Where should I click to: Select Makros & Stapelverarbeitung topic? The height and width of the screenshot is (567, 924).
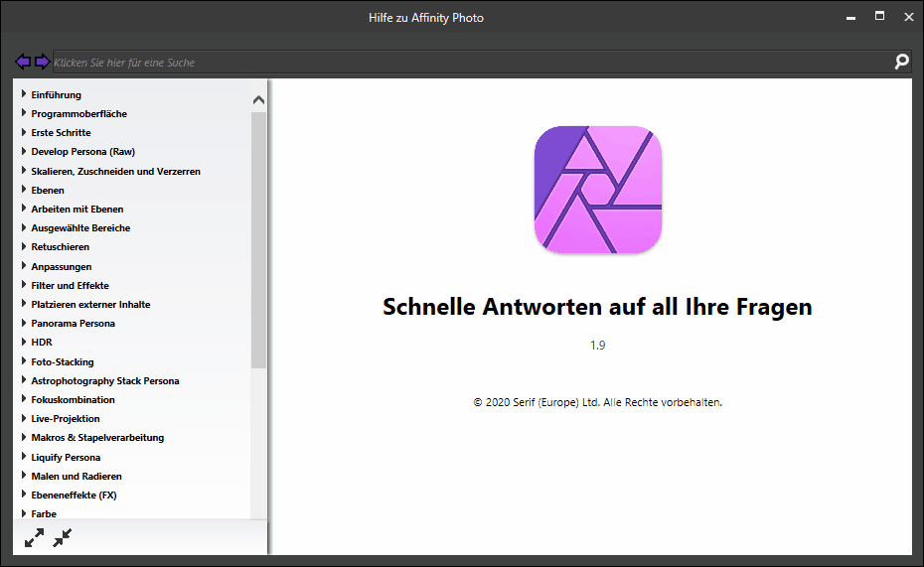(x=97, y=438)
